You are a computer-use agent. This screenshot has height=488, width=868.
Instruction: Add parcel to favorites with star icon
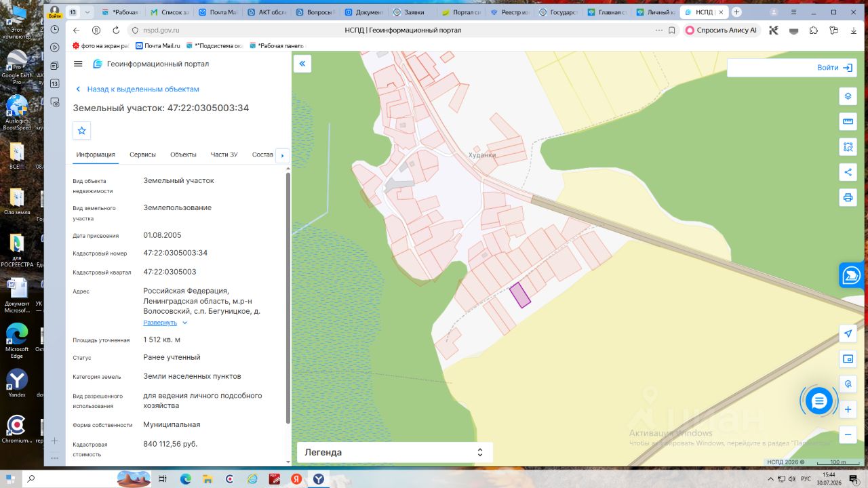tap(82, 130)
